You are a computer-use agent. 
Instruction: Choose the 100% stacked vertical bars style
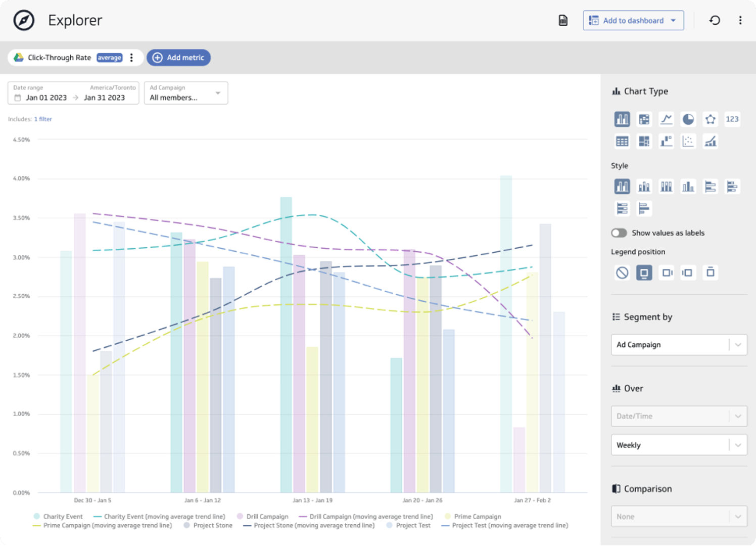[666, 187]
